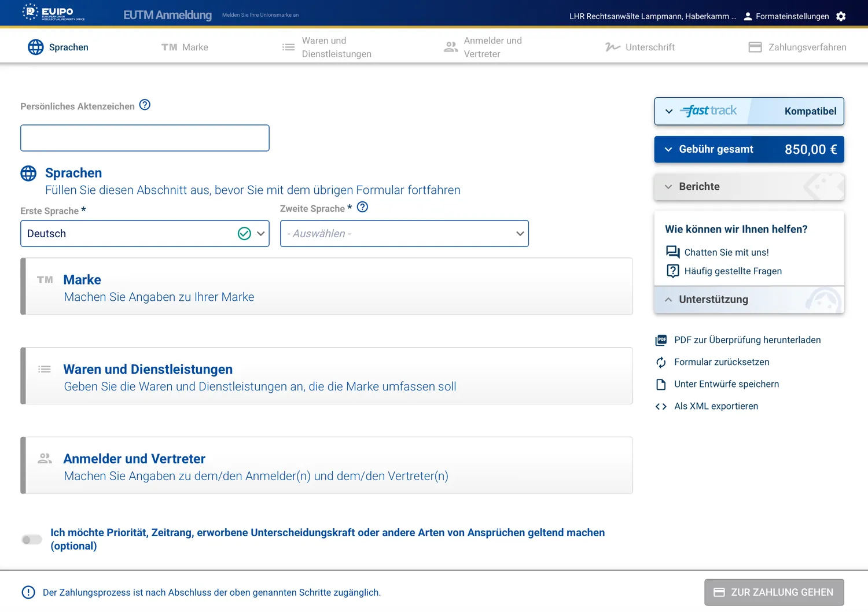868x612 pixels.
Task: Expand the Berichte panel
Action: tap(749, 187)
